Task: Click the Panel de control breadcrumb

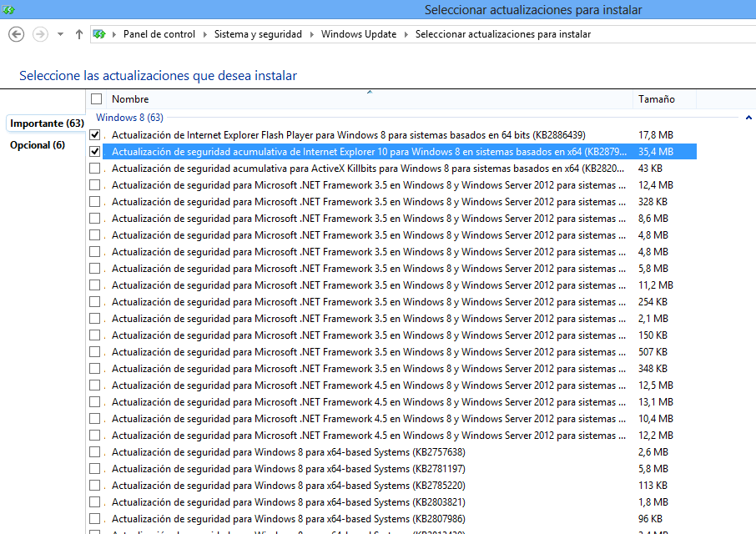Action: [159, 34]
